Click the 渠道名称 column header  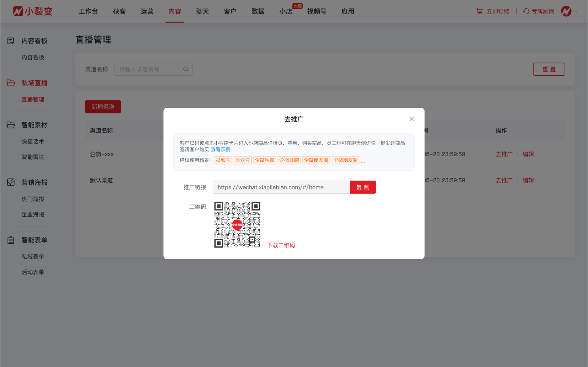click(x=101, y=130)
